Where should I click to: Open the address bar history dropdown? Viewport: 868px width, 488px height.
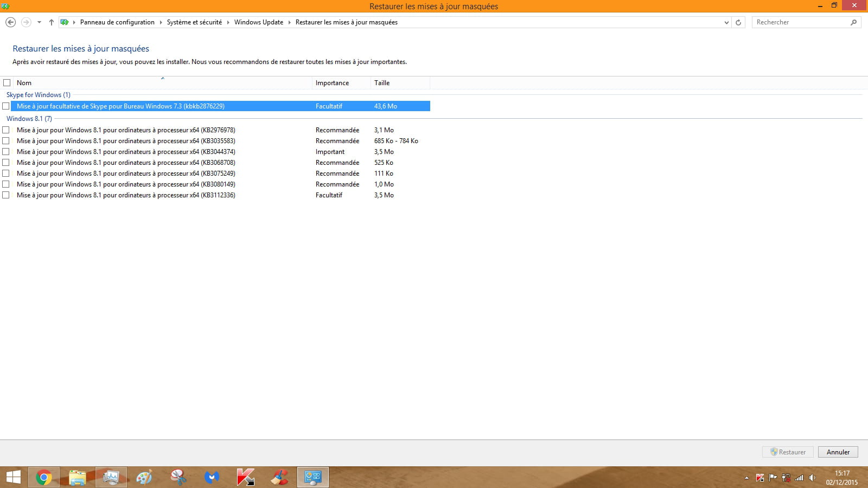coord(727,22)
